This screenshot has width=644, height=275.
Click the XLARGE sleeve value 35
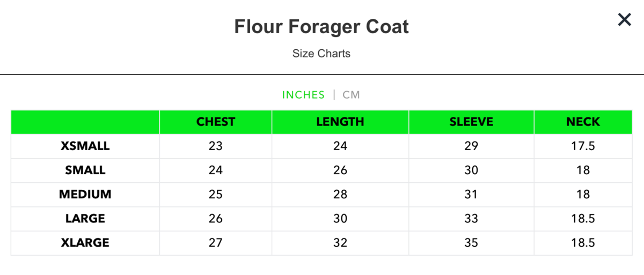click(x=471, y=242)
